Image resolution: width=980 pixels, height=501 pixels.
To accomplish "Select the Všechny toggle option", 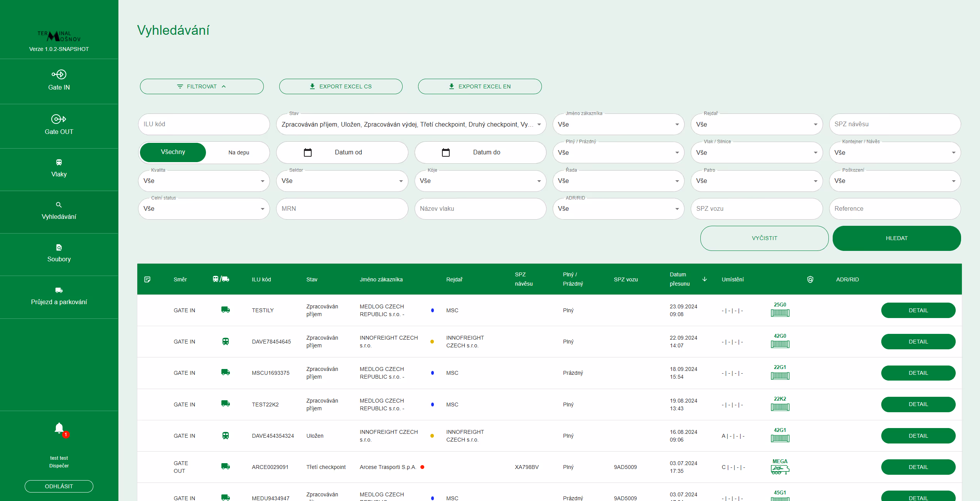I will point(173,152).
